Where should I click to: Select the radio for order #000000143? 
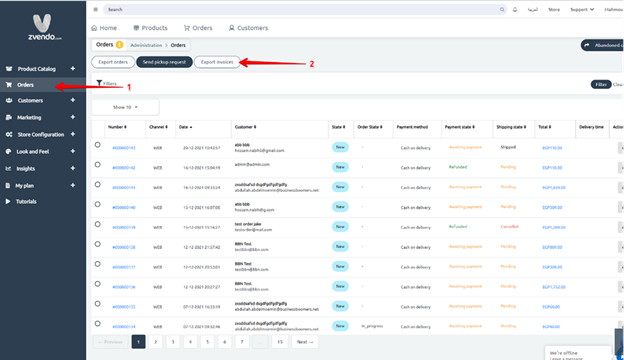[98, 145]
